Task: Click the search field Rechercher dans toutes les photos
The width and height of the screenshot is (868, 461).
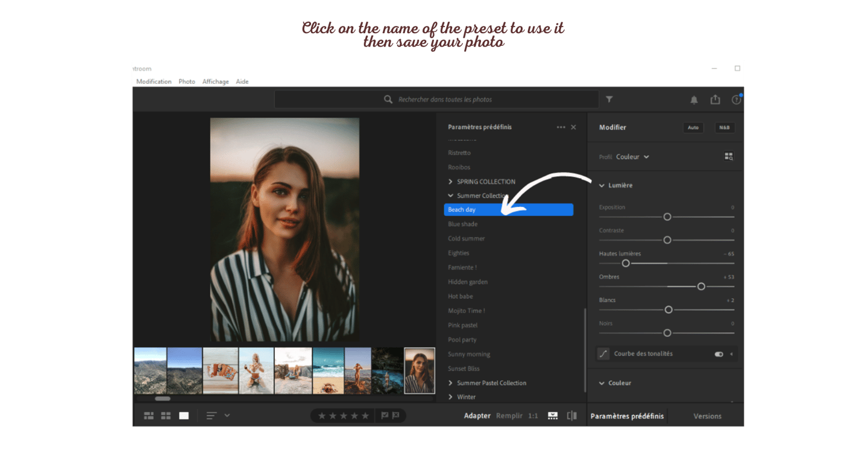Action: pos(436,100)
